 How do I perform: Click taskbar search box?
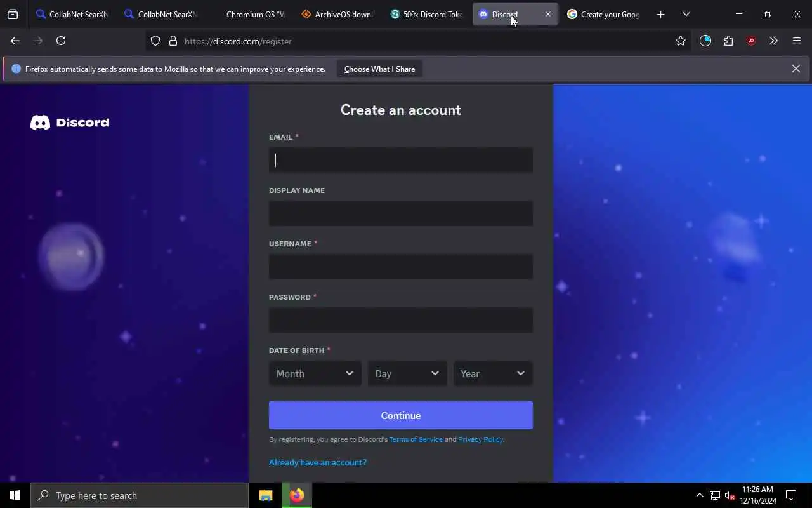coord(140,495)
